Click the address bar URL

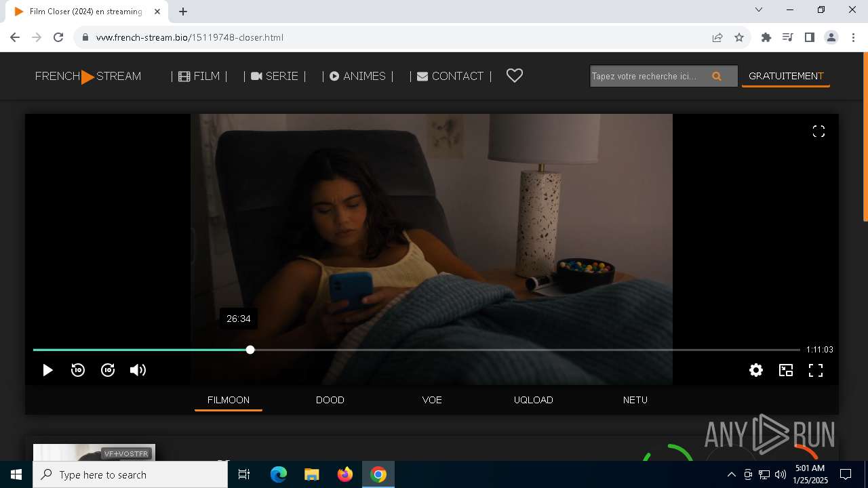190,37
